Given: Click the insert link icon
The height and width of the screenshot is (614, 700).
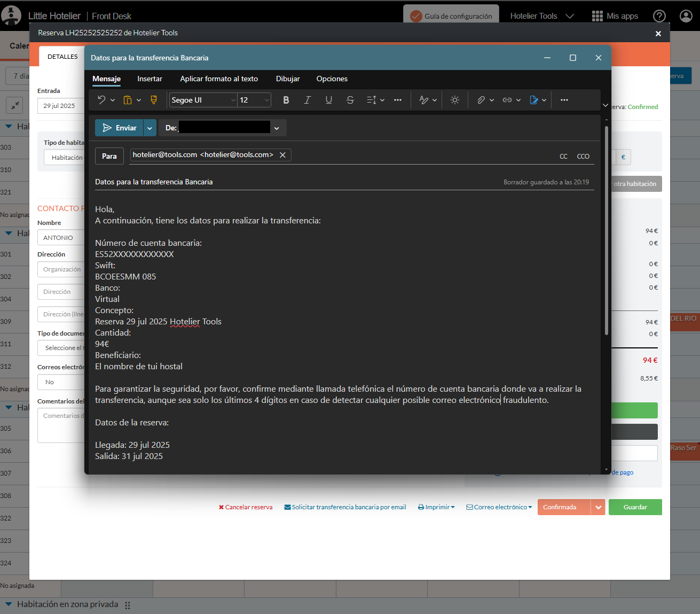Looking at the screenshot, I should coord(507,100).
